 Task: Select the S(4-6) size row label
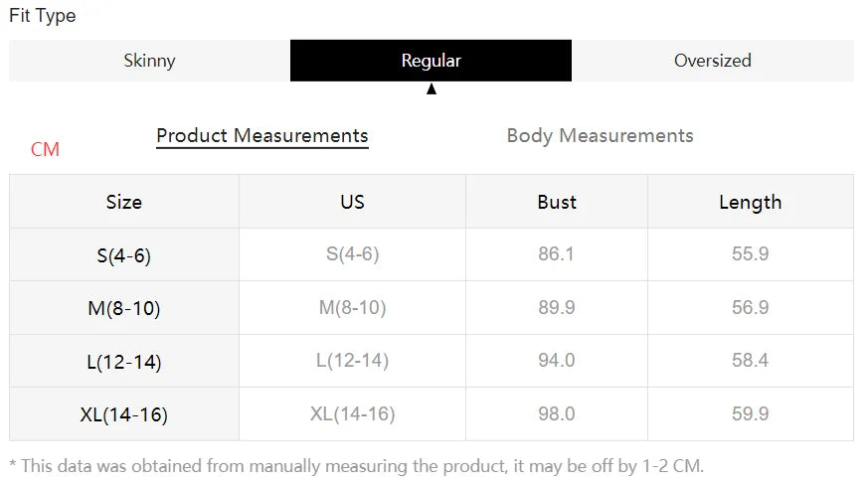pyautogui.click(x=124, y=255)
